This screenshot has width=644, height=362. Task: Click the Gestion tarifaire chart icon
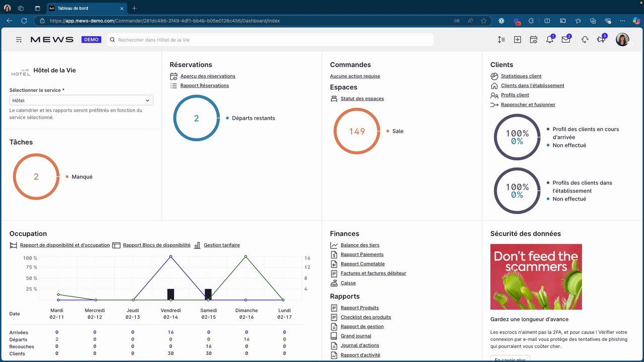197,245
